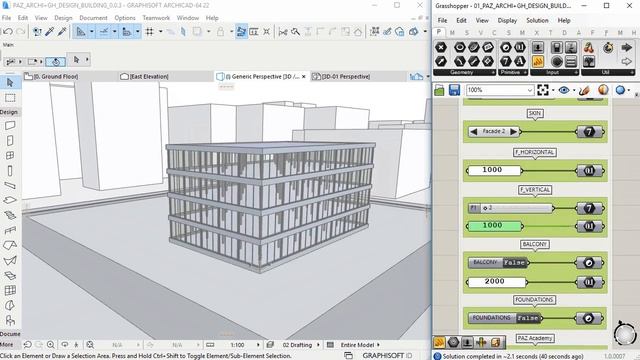Image resolution: width=640 pixels, height=360 pixels.
Task: Click the Undo arrow in Archicad toolbar
Action: pyautogui.click(x=7, y=31)
